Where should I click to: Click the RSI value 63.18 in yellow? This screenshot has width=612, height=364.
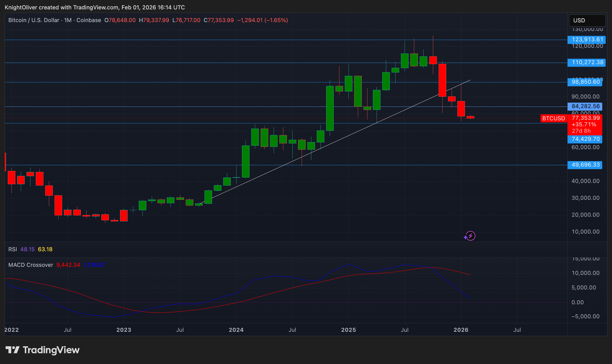[45, 249]
